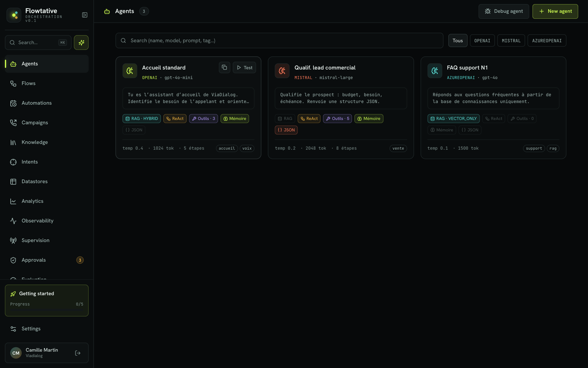Open Getting started progress card
The image size is (588, 368).
47,300
